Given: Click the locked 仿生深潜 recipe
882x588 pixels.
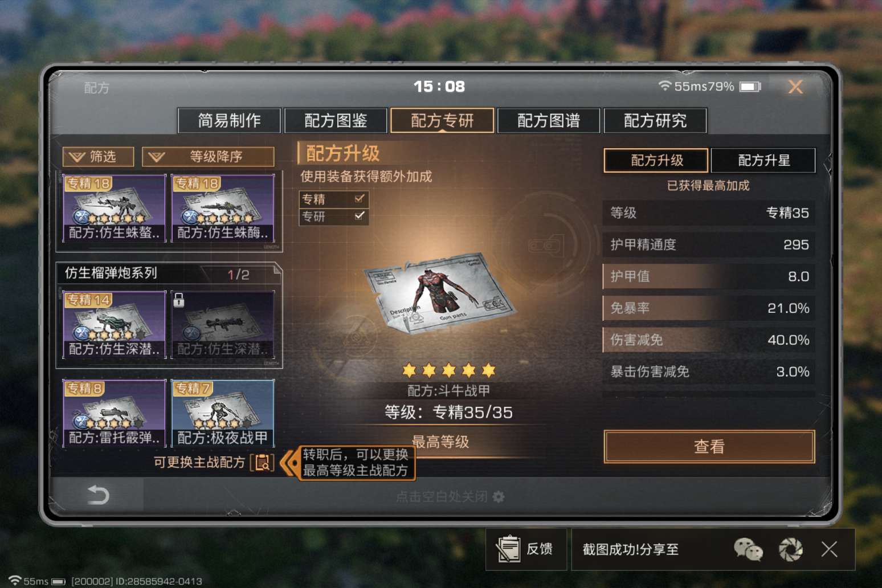Looking at the screenshot, I should click(223, 325).
